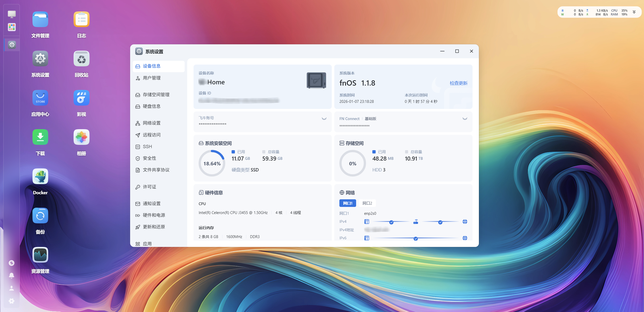Click the 检查更新 link
This screenshot has width=644, height=312.
coord(458,83)
